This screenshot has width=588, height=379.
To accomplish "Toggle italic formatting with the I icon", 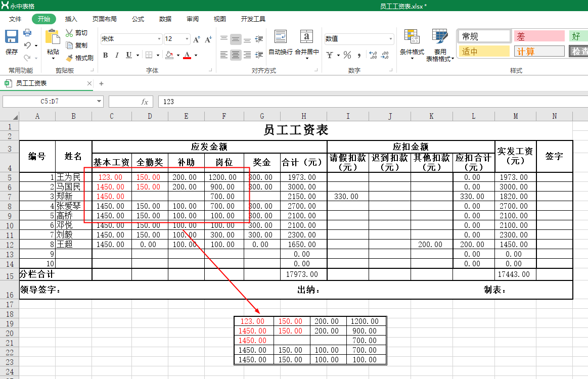I will pyautogui.click(x=116, y=56).
